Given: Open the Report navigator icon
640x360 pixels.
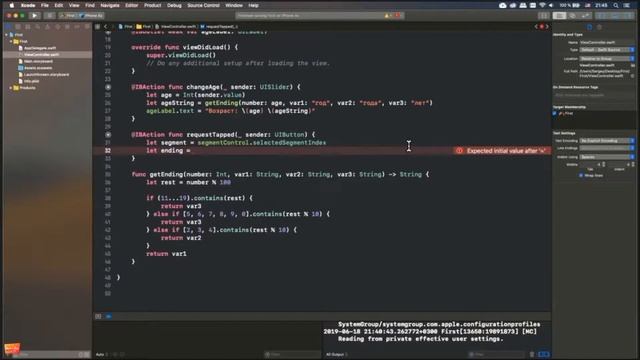Looking at the screenshot, I should coord(87,27).
